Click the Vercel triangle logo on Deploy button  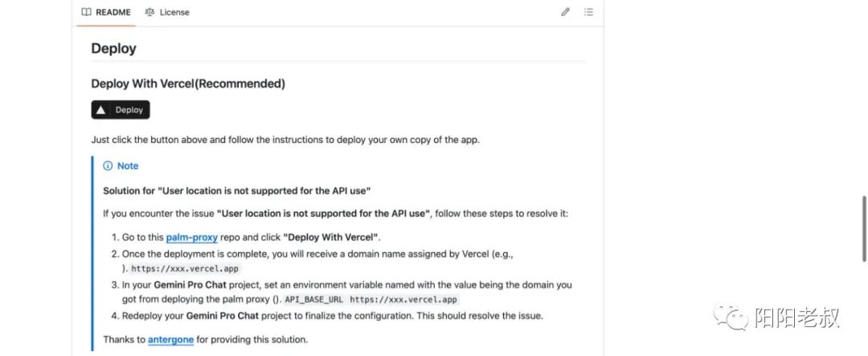tap(100, 110)
